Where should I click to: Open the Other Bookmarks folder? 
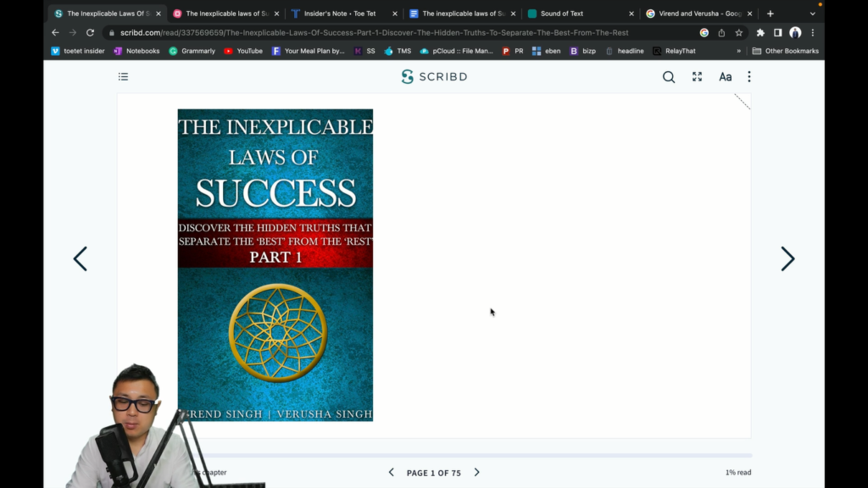pyautogui.click(x=786, y=51)
